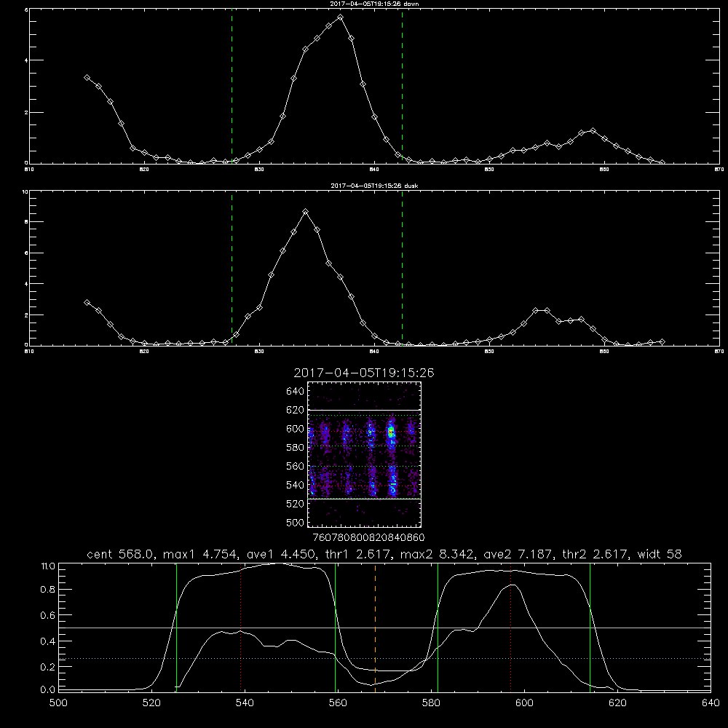The image size is (728, 728).
Task: Select 'max2 8.342' in the stats line
Action: [436, 554]
